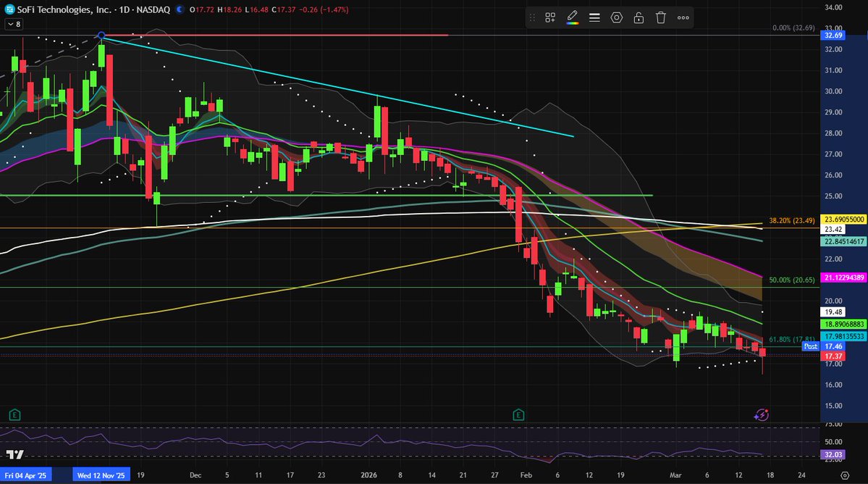Screen dimensions: 868x484
Task: Click the 19.48 white price label
Action: (x=833, y=312)
